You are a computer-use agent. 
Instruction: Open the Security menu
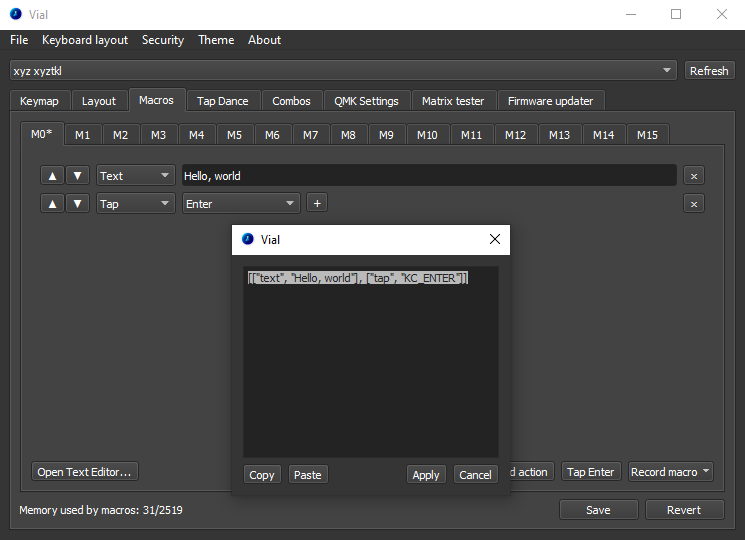click(x=163, y=40)
